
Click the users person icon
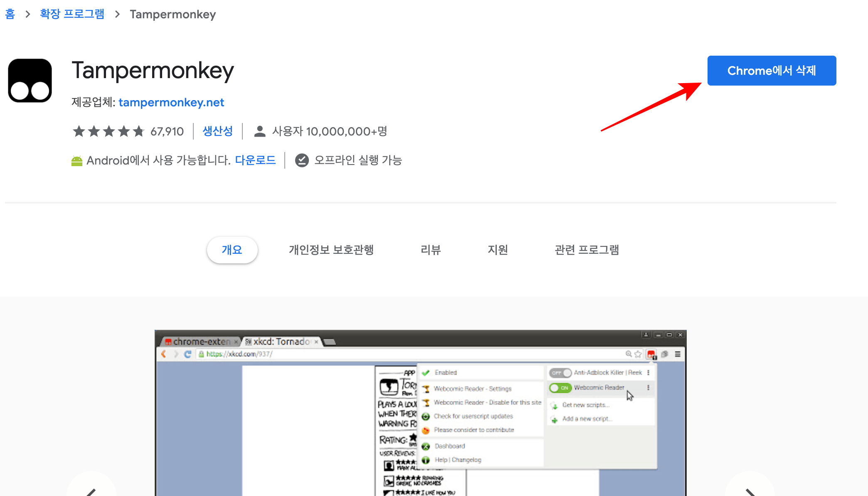(x=260, y=131)
